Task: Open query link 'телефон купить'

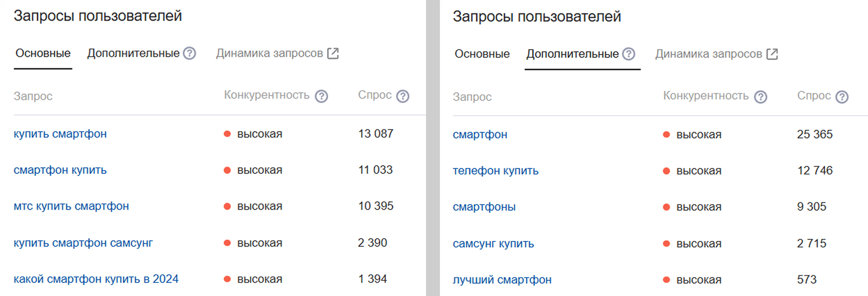Action: pyautogui.click(x=496, y=171)
